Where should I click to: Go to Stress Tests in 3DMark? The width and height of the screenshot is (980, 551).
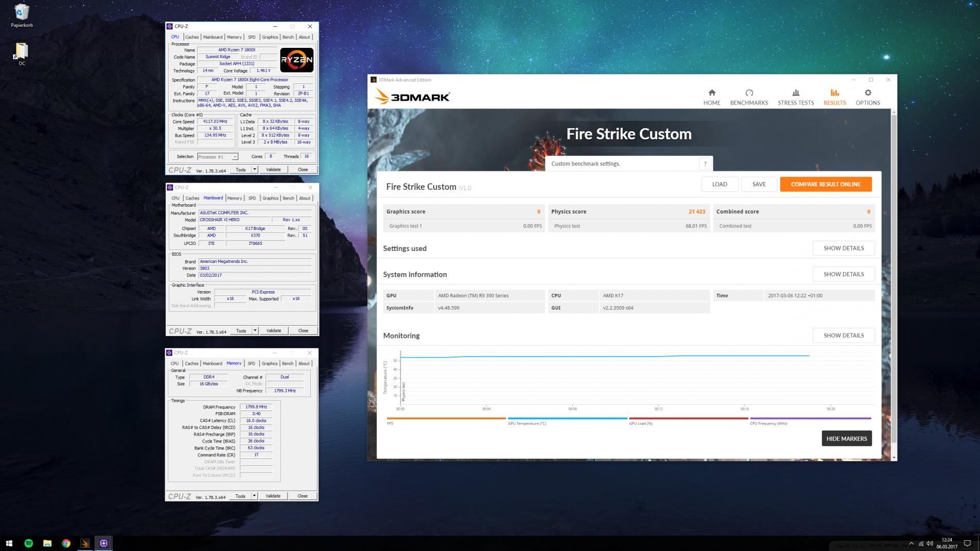coord(796,97)
